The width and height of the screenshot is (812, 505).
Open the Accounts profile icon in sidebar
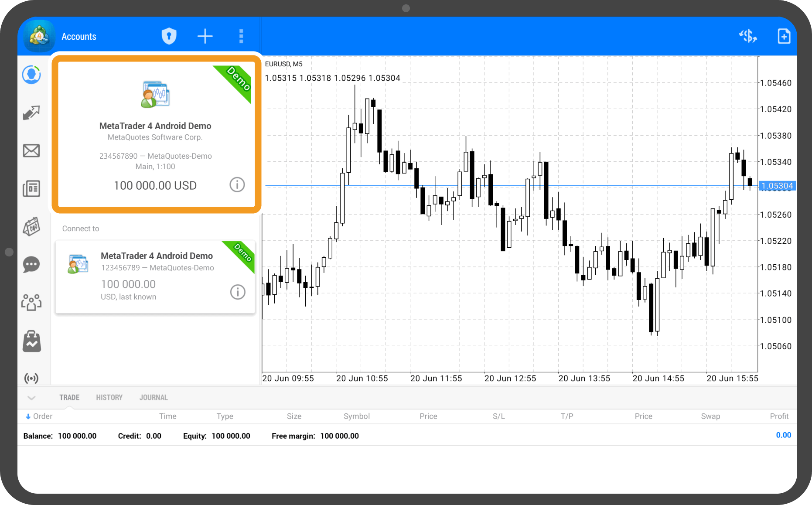click(31, 75)
